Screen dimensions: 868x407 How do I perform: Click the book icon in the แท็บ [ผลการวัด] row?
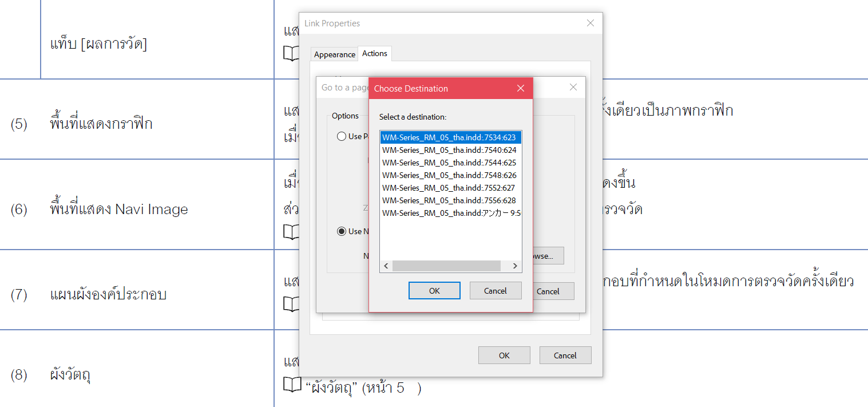tap(292, 53)
